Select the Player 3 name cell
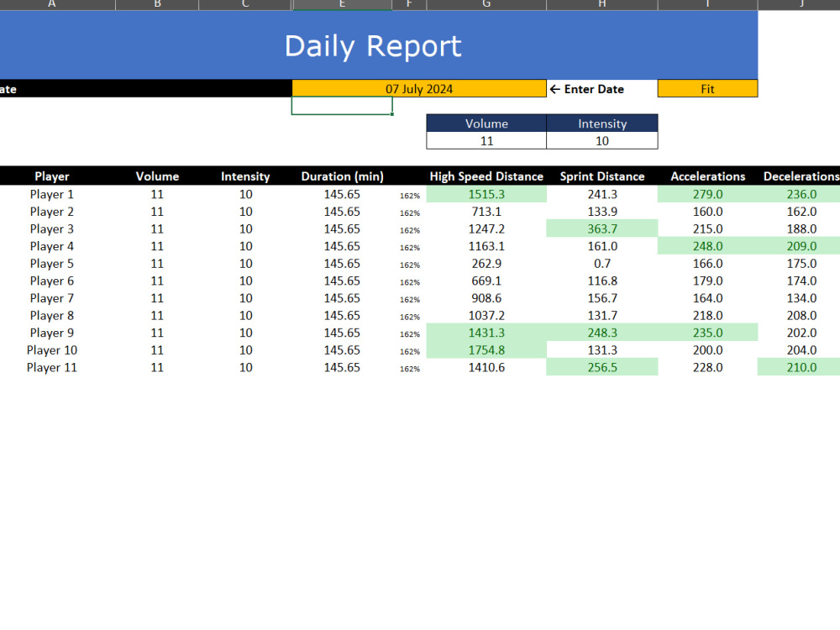The image size is (840, 630). click(x=52, y=228)
